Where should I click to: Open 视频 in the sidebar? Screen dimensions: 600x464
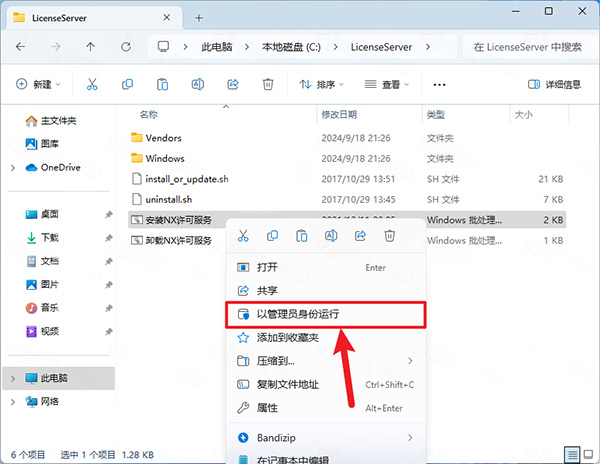tap(42, 331)
